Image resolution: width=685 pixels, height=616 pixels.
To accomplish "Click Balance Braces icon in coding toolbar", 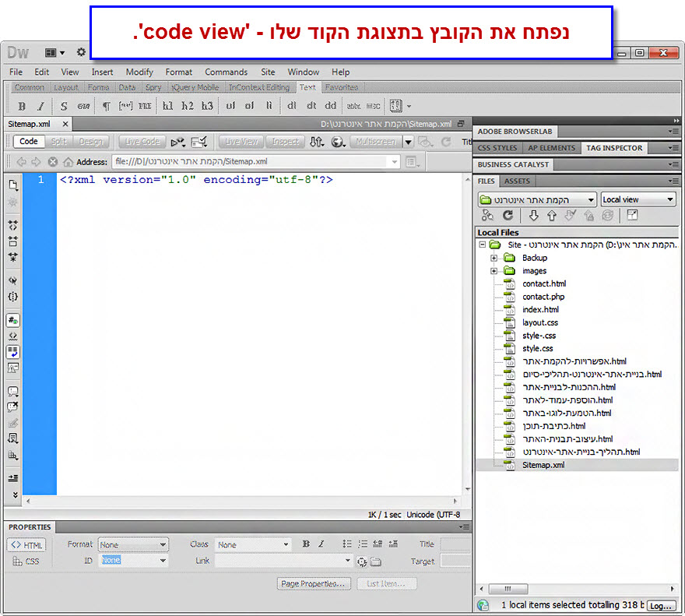I will pos(13,297).
